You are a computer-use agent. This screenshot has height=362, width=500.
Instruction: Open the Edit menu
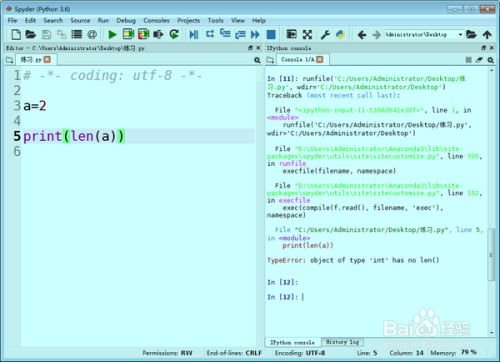click(x=30, y=20)
